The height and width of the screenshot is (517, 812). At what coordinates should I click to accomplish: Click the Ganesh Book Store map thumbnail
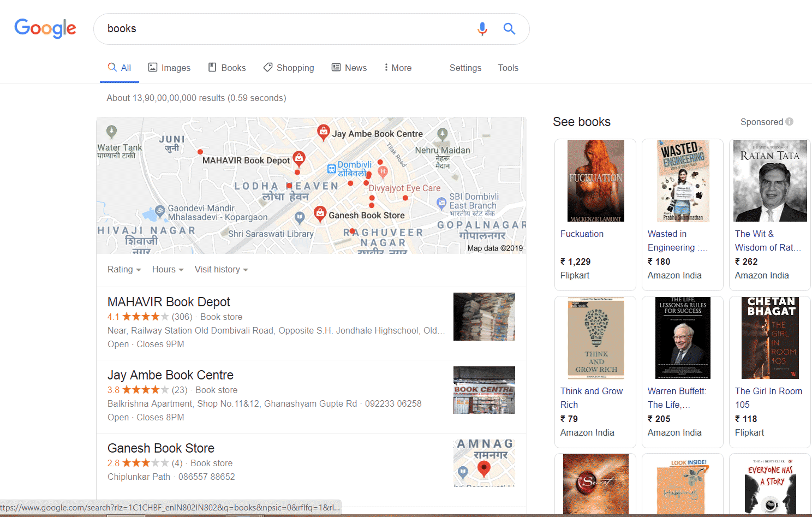tap(484, 463)
